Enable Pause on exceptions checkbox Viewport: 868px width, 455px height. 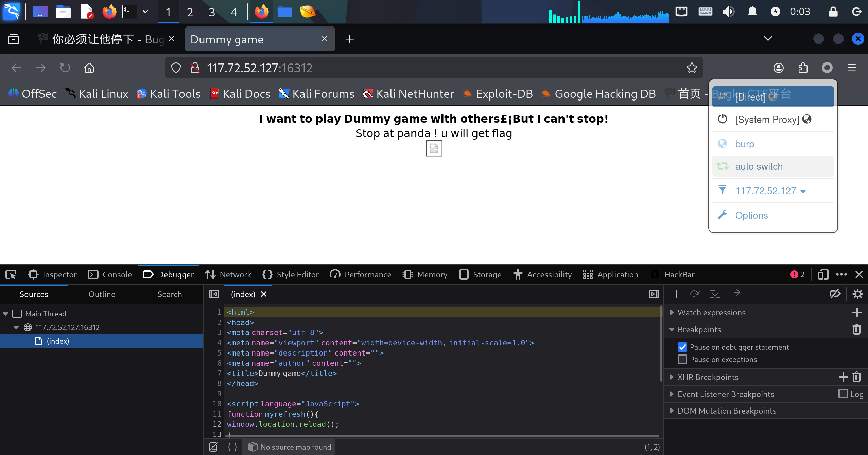tap(682, 359)
